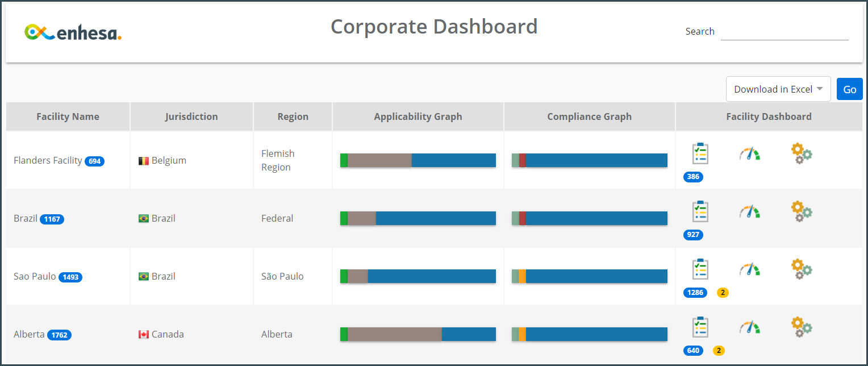The image size is (868, 366).
Task: Open the Flanders Facility checklist icon
Action: coord(700,153)
